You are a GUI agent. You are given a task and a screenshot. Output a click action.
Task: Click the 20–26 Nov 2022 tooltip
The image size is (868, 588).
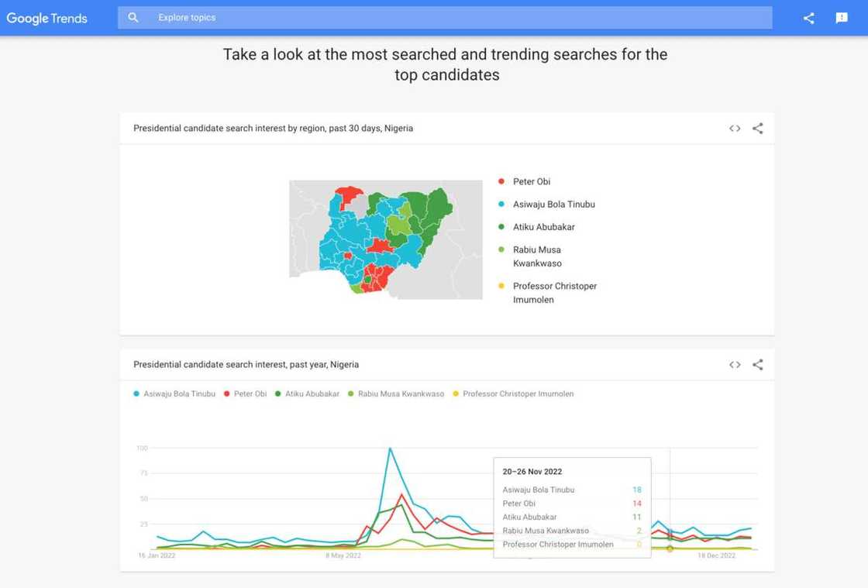coord(572,507)
